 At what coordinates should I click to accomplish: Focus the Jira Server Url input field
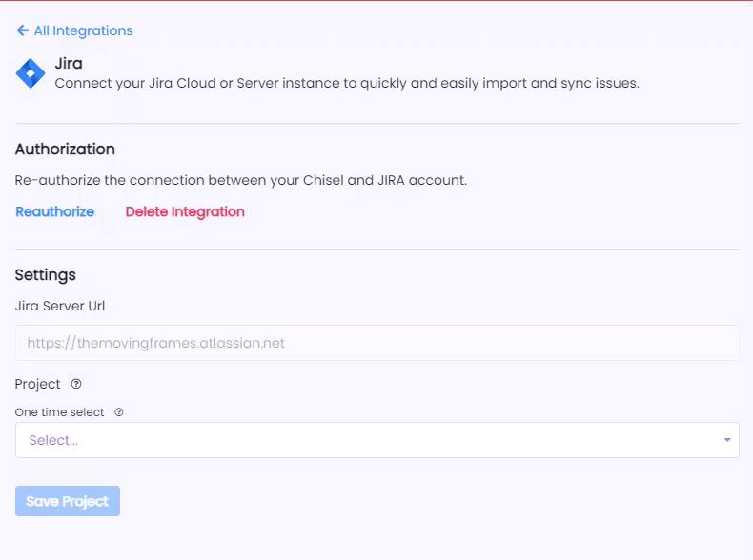pyautogui.click(x=377, y=343)
